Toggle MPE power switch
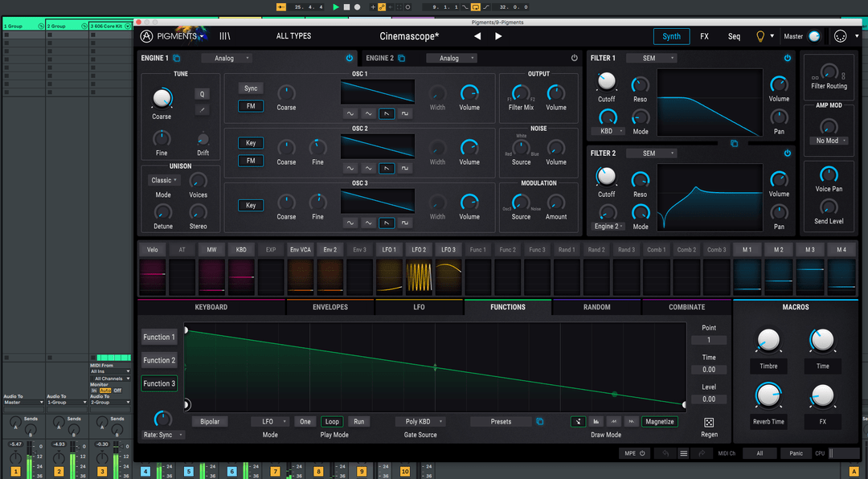 click(642, 453)
